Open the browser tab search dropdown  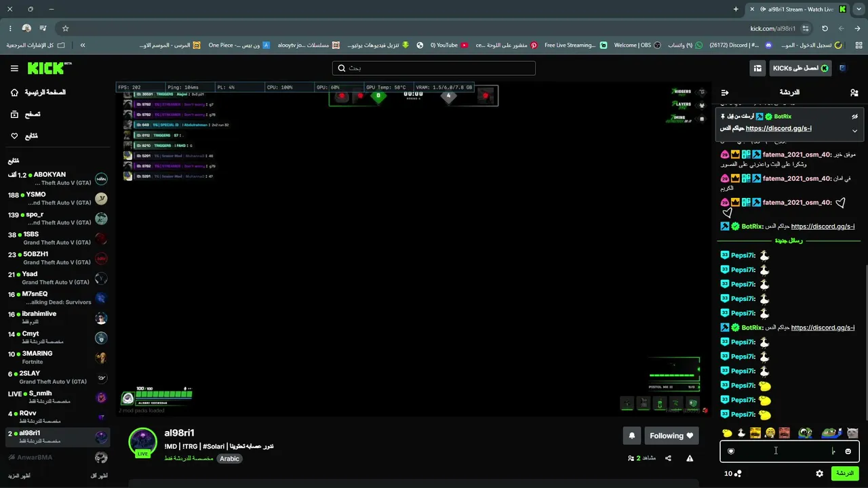coord(859,9)
